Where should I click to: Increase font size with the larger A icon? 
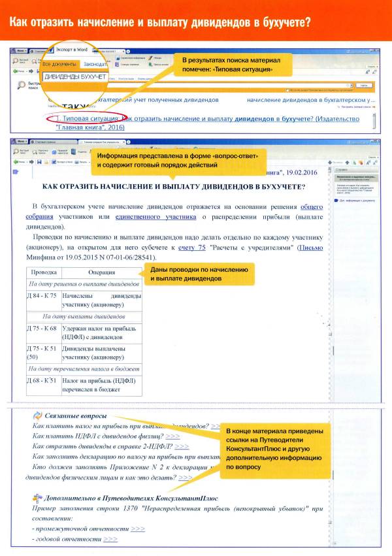(x=368, y=163)
